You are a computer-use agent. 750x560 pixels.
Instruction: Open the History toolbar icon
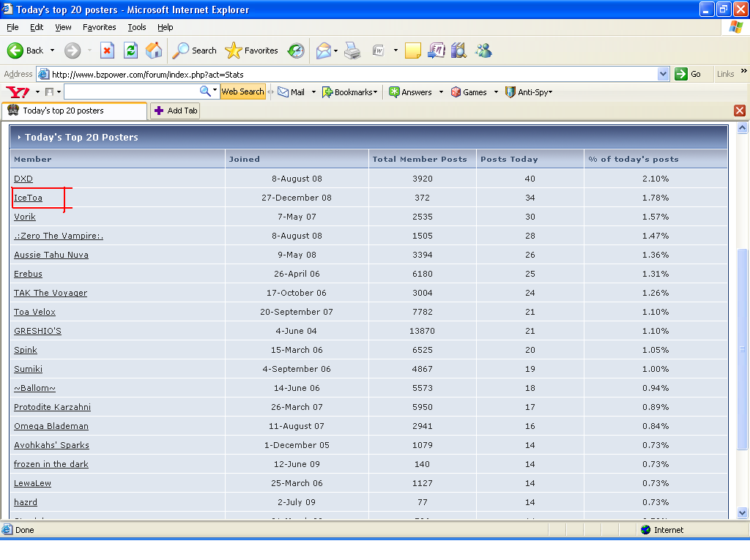296,51
